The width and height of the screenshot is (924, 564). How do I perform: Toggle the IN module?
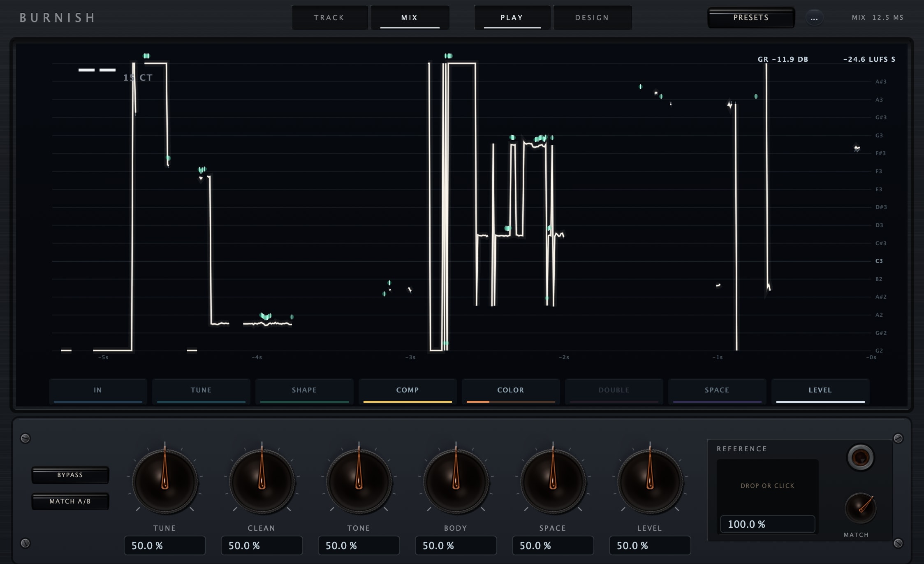click(98, 391)
